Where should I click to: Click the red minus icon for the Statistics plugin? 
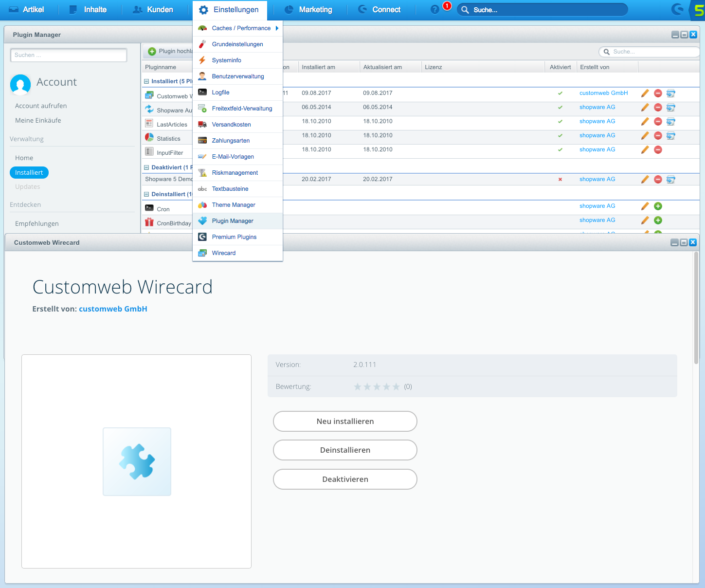click(x=658, y=136)
